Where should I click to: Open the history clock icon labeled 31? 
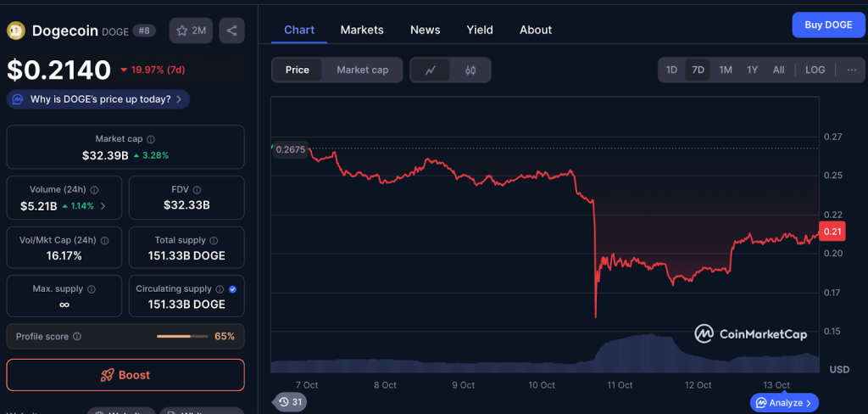pos(289,402)
